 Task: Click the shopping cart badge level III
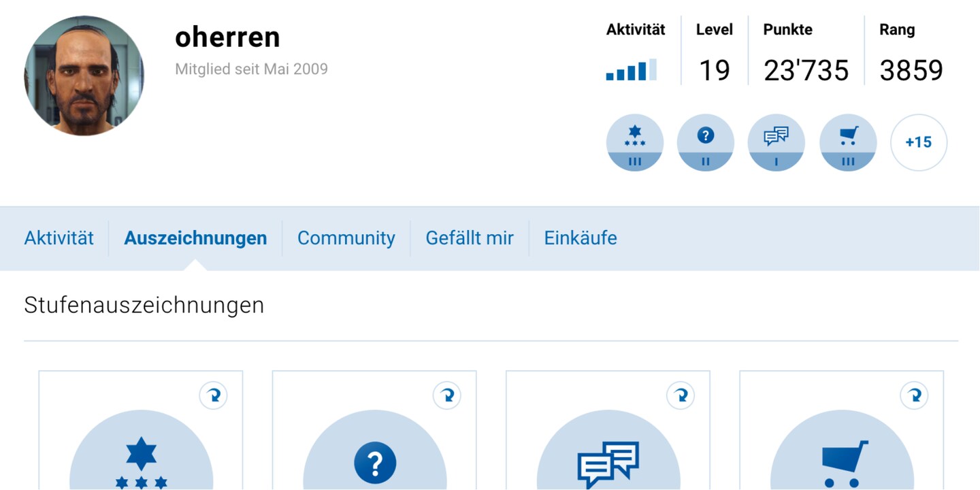848,142
